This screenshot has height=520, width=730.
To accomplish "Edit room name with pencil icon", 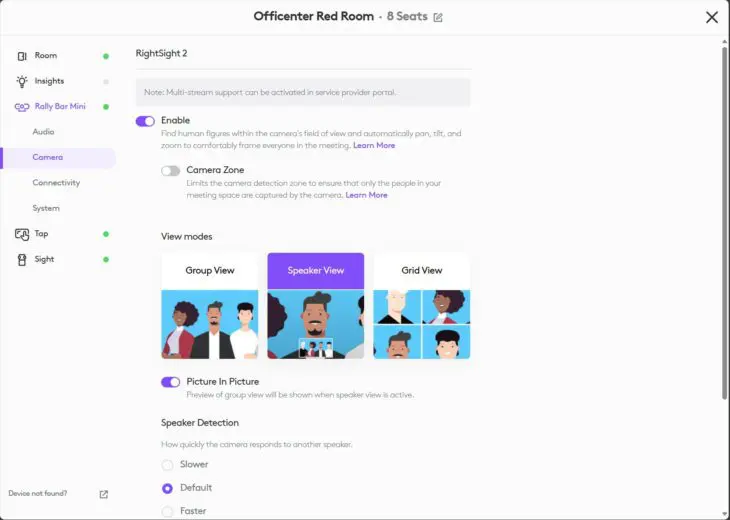I will point(438,18).
